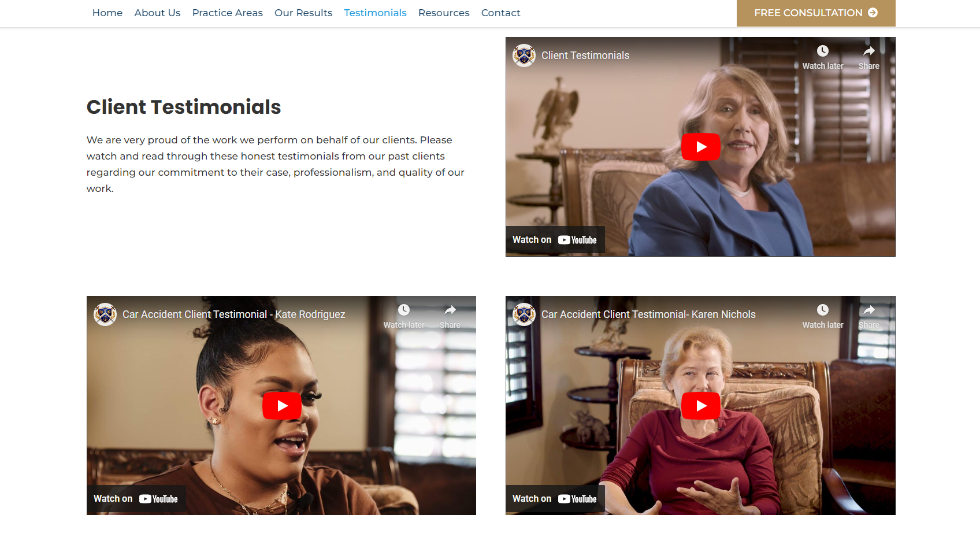980x537 pixels.
Task: Open the Practice Areas menu
Action: click(x=228, y=13)
